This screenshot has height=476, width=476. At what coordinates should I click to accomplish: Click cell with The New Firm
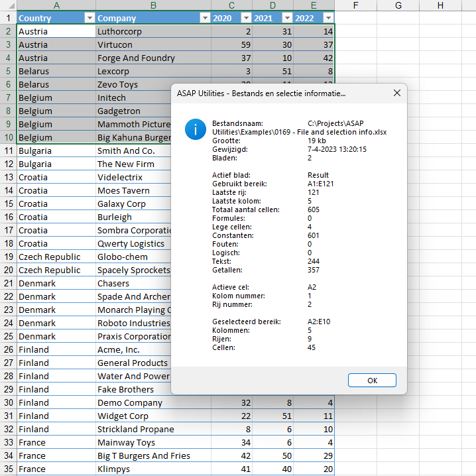(133, 164)
